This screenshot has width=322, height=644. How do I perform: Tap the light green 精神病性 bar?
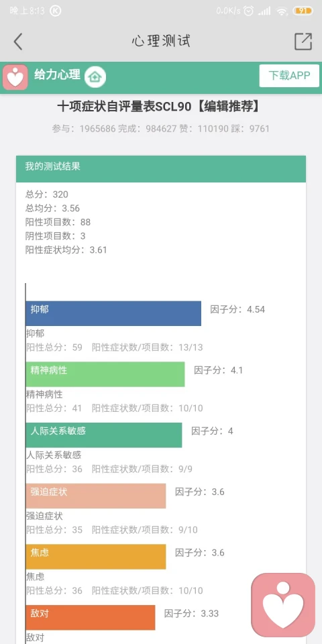click(x=105, y=374)
